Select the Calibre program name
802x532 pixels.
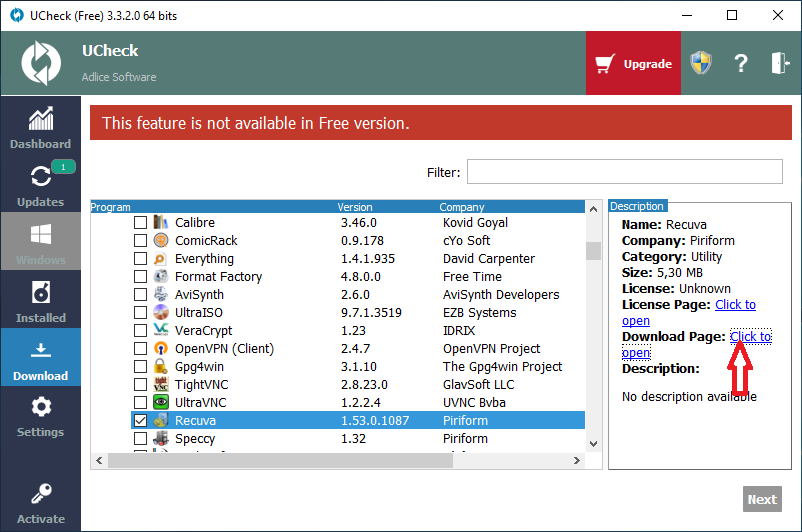click(x=194, y=223)
